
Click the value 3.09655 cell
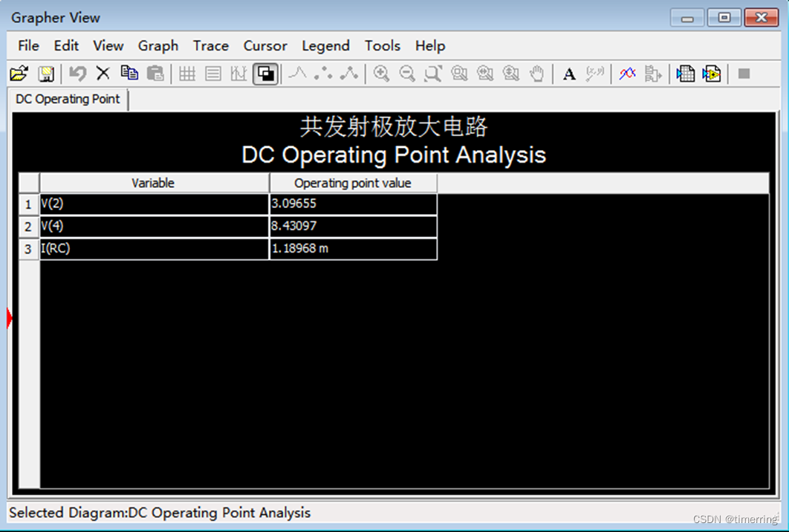(x=353, y=204)
